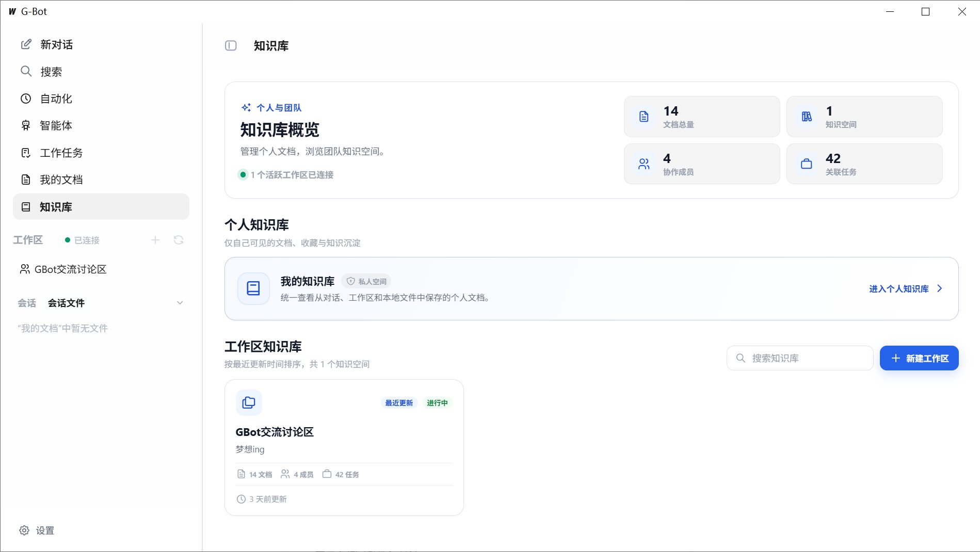980x552 pixels.
Task: Open 新对话 to start a new chat
Action: click(101, 44)
